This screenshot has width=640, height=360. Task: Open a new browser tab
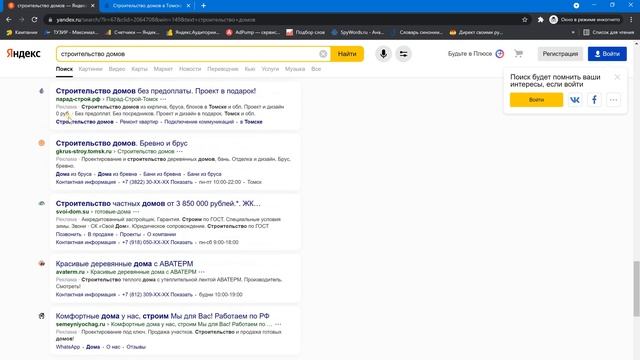[x=203, y=6]
